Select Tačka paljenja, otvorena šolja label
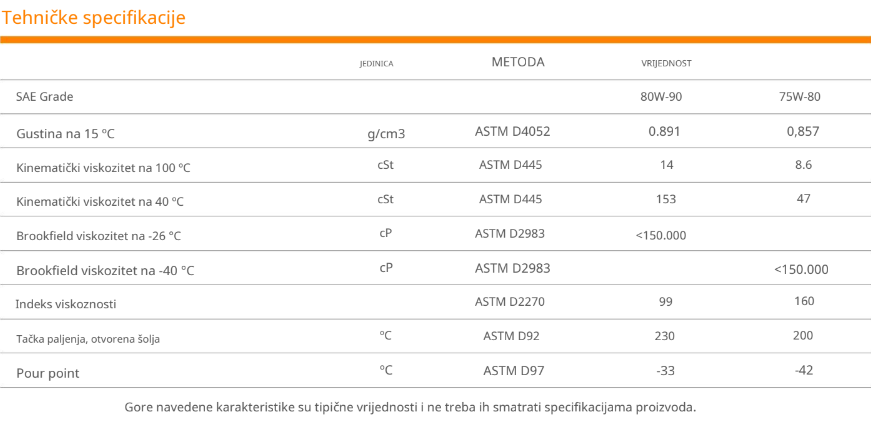The height and width of the screenshot is (424, 871). pos(88,339)
